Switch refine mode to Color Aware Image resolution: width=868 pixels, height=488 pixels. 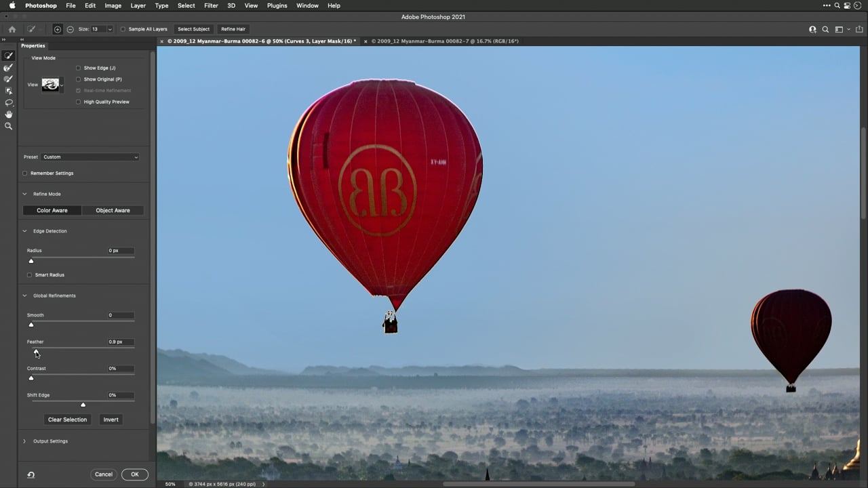pos(52,210)
